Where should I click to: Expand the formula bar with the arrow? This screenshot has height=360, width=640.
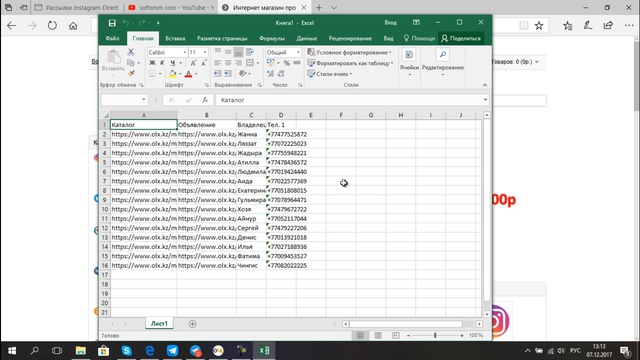[x=485, y=100]
